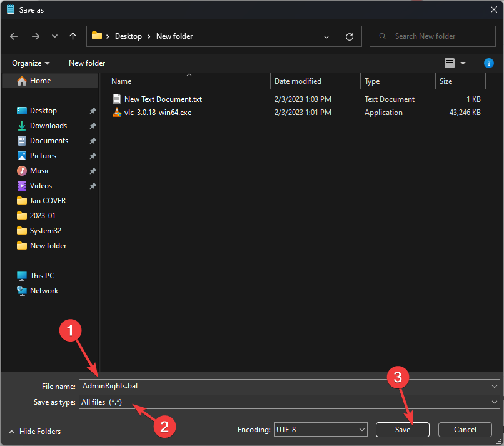Click the folder icon in address bar
504x446 pixels.
(x=97, y=36)
